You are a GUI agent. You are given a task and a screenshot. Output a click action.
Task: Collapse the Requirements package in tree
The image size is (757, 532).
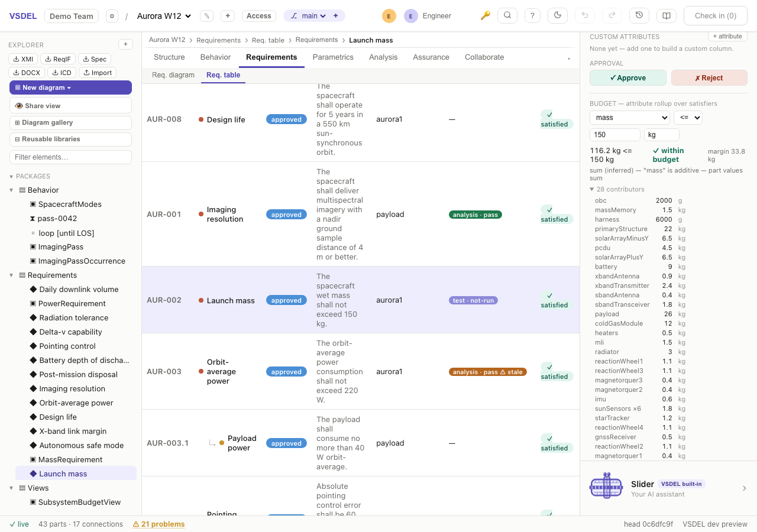coord(11,275)
